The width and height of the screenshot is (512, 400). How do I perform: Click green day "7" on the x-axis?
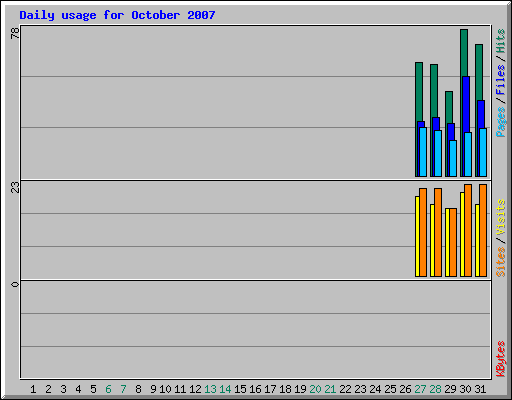[x=123, y=389]
